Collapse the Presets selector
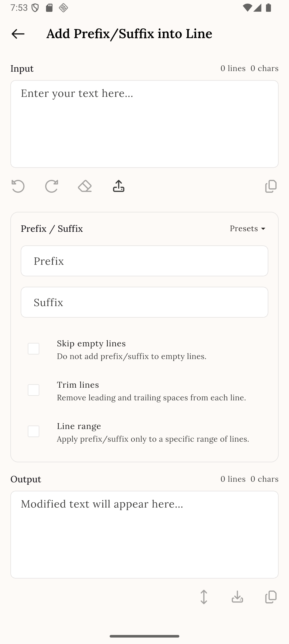289x644 pixels. coord(247,228)
